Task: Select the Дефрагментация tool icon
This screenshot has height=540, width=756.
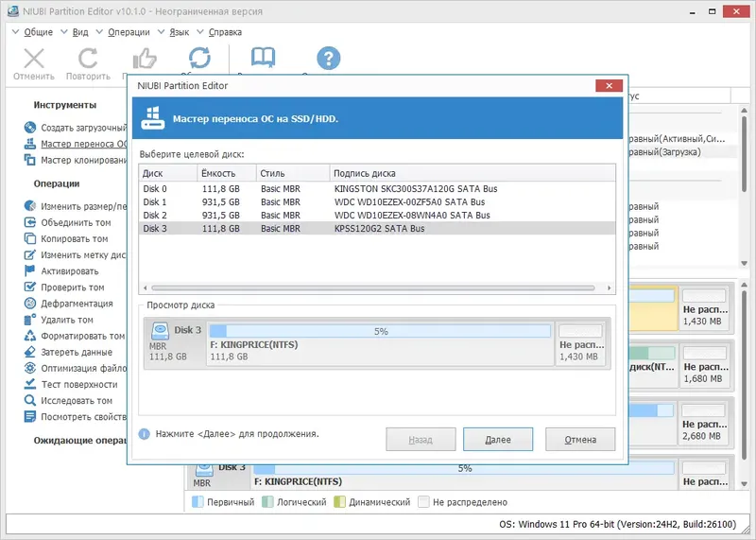Action: [x=30, y=304]
